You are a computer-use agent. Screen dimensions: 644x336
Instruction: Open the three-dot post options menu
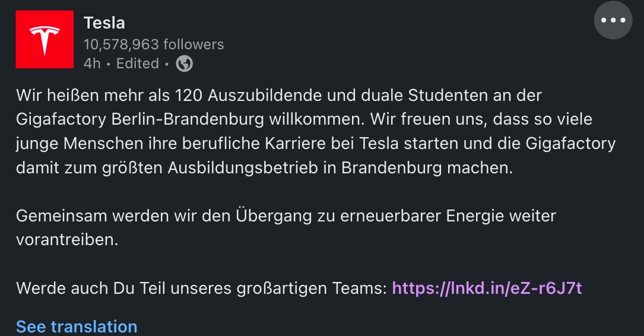[613, 20]
